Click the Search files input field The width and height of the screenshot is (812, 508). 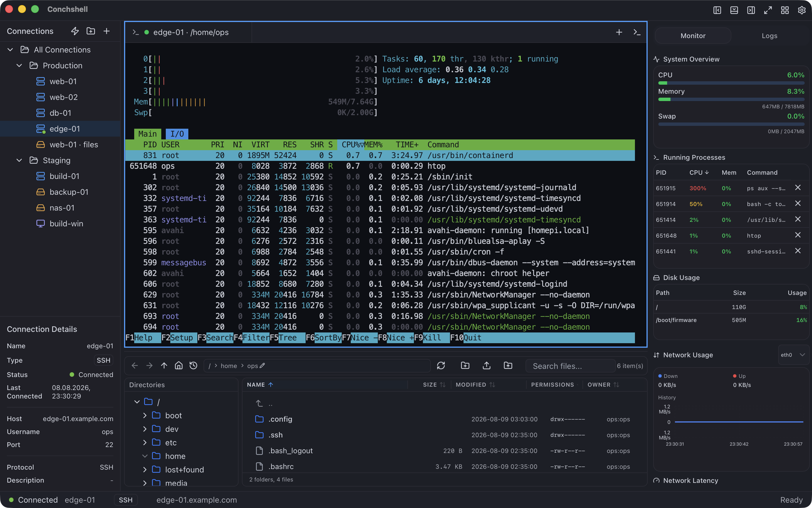[x=570, y=366]
